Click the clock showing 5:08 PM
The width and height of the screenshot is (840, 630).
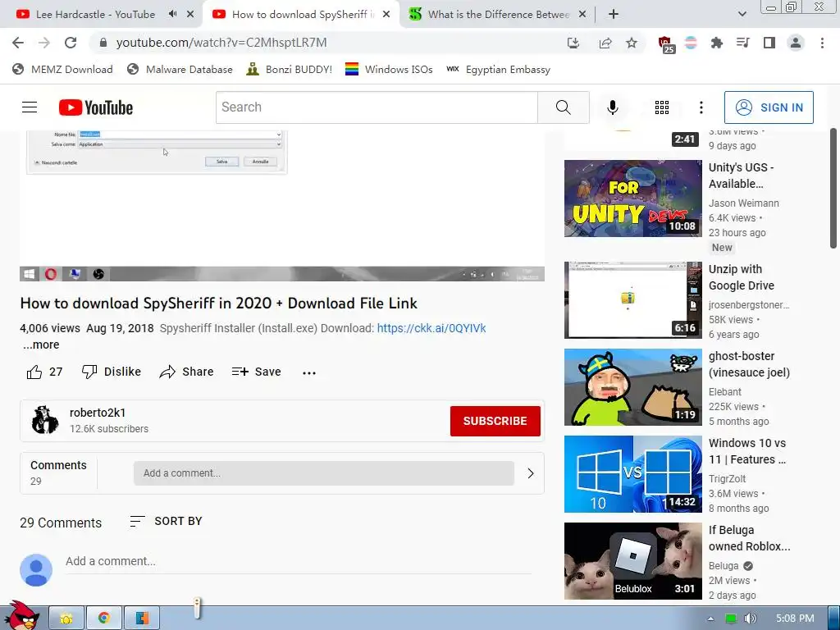[795, 619]
